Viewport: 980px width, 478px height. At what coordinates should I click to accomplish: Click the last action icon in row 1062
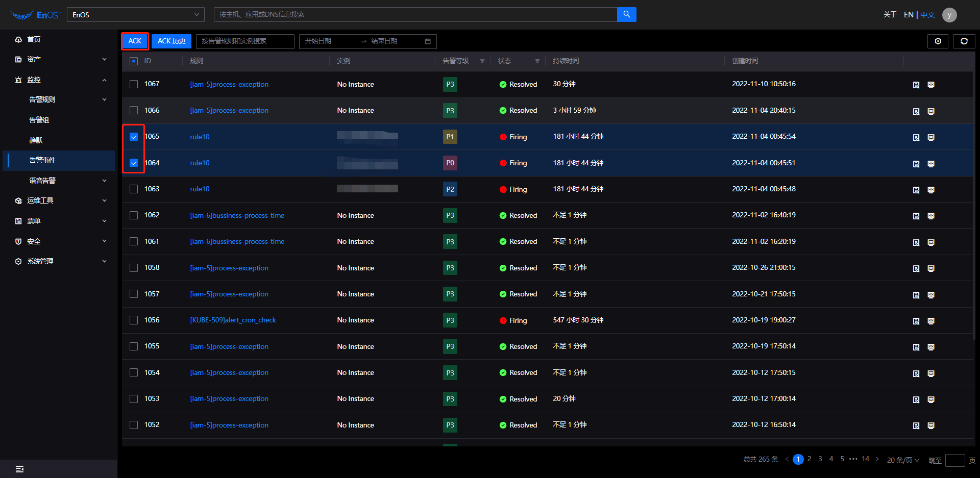click(931, 216)
